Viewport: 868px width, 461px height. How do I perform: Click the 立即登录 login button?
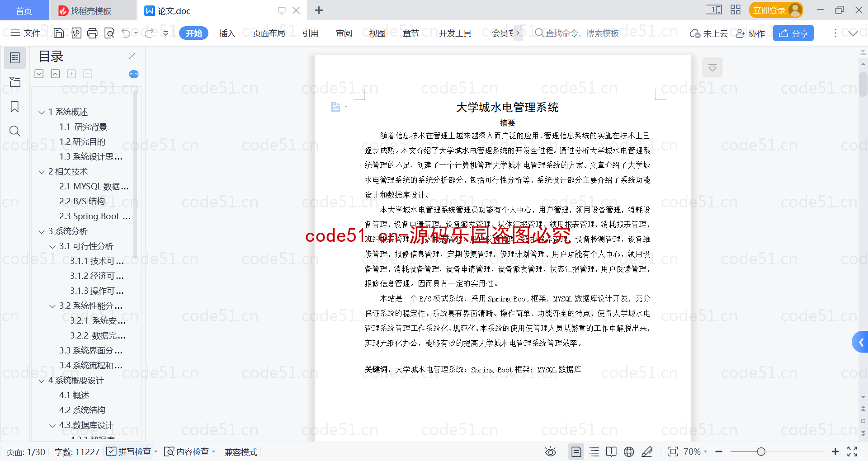(x=776, y=10)
